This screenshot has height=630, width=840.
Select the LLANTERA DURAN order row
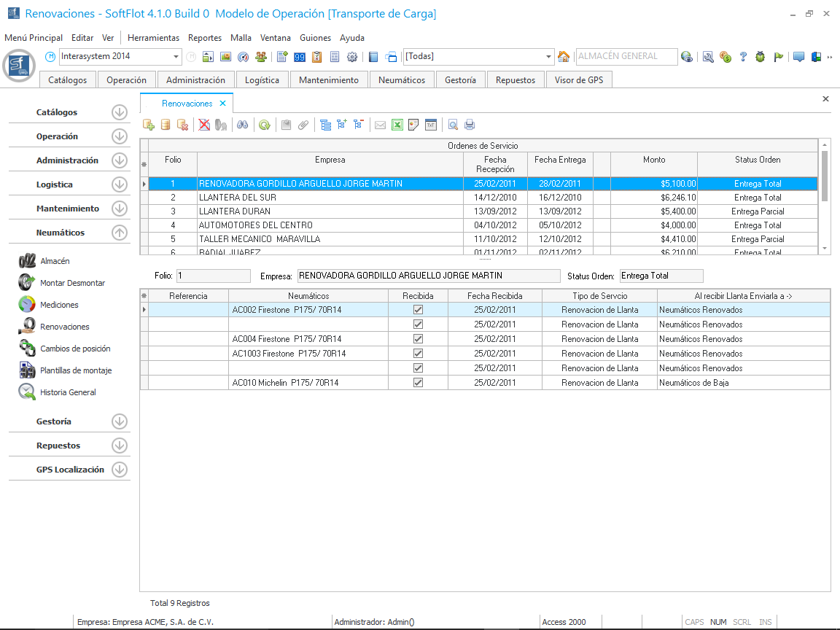coord(328,211)
